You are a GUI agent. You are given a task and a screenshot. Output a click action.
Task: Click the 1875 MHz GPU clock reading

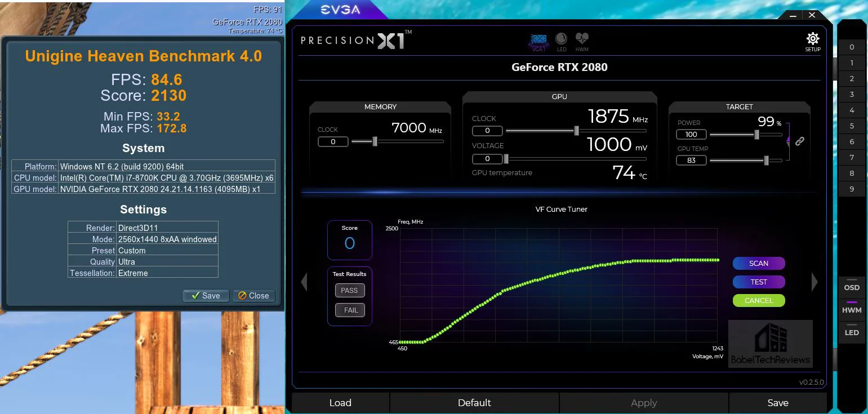618,117
